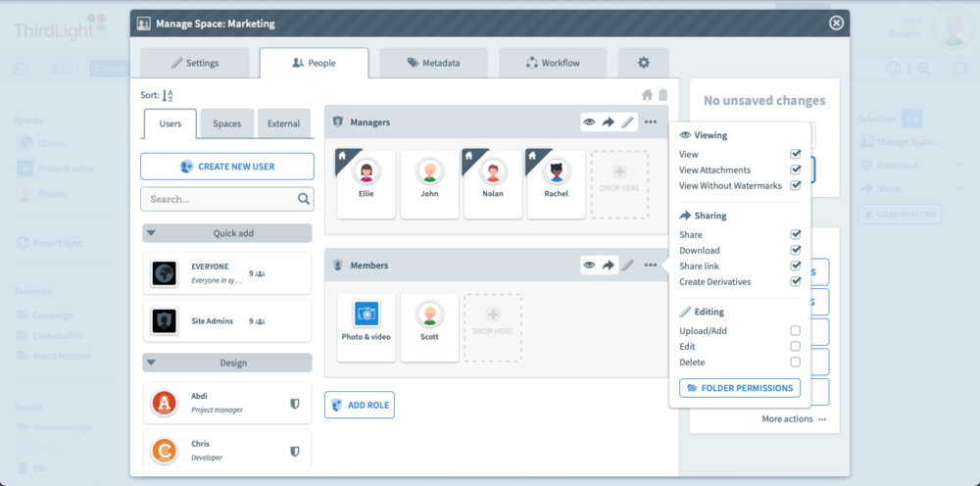Image resolution: width=980 pixels, height=486 pixels.
Task: Select the Users sub-tab
Action: 170,123
